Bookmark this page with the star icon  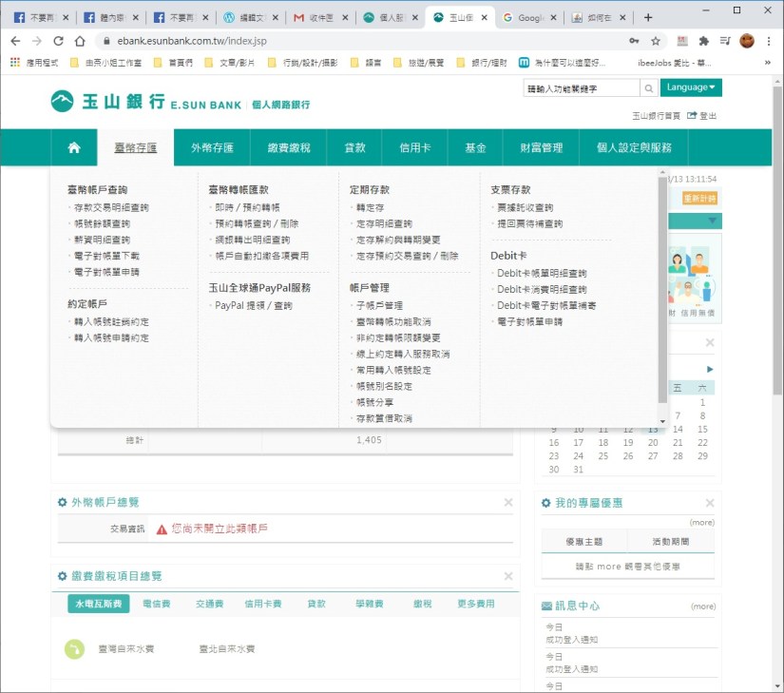click(656, 41)
